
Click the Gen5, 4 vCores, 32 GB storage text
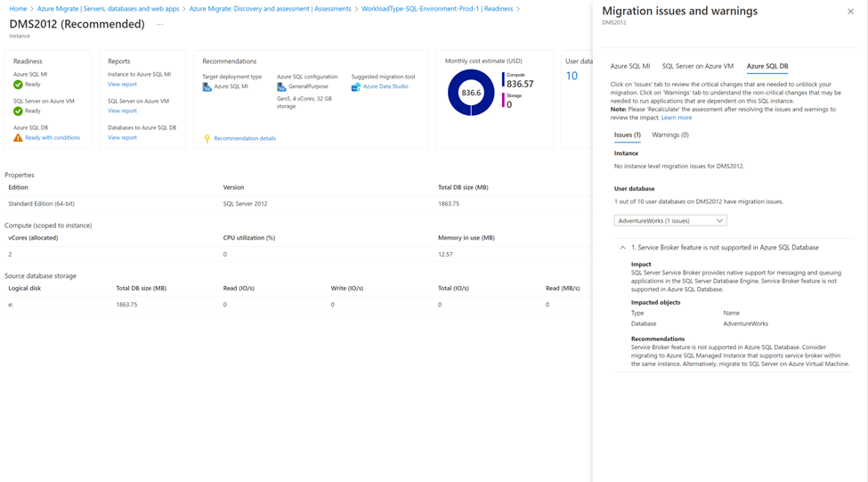pos(304,102)
